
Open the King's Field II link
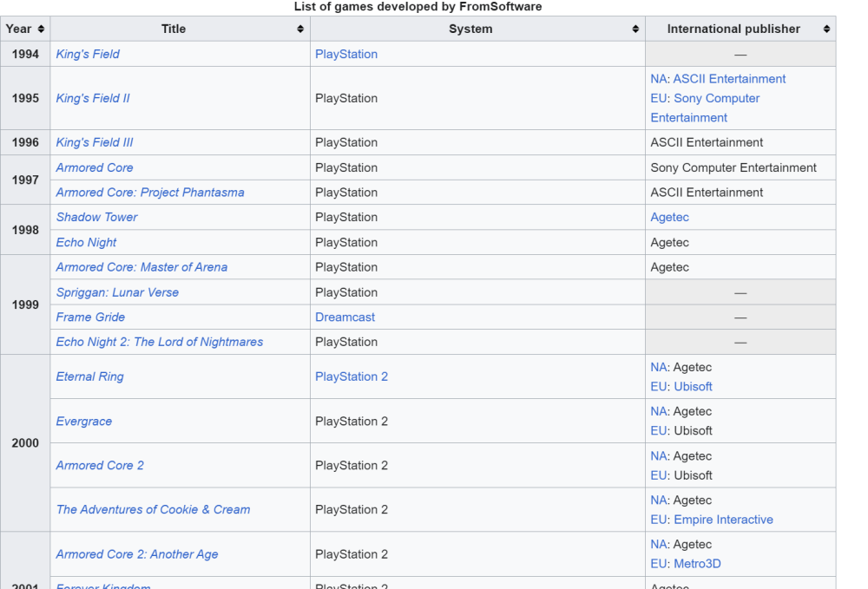[x=93, y=98]
